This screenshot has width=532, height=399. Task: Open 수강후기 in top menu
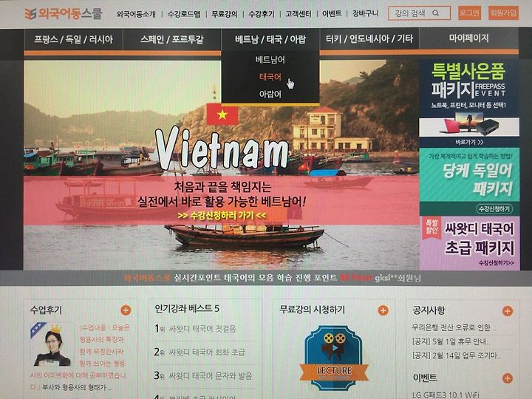pos(262,14)
